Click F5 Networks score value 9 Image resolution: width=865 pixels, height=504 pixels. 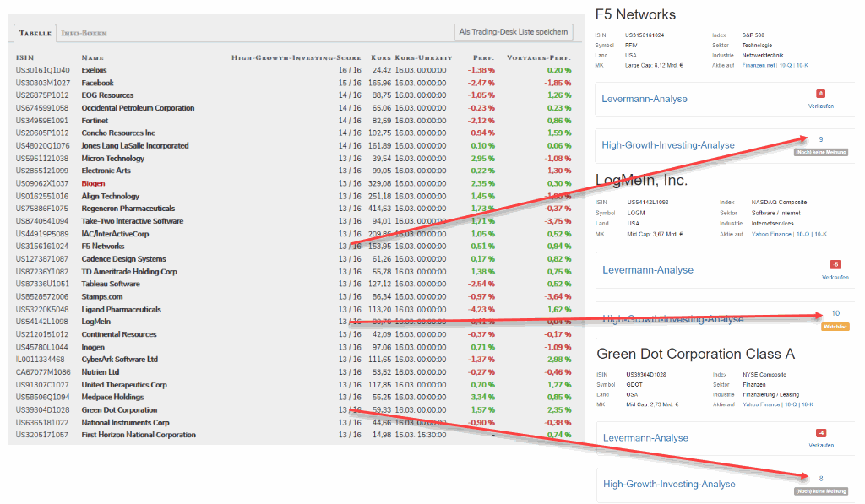(821, 139)
